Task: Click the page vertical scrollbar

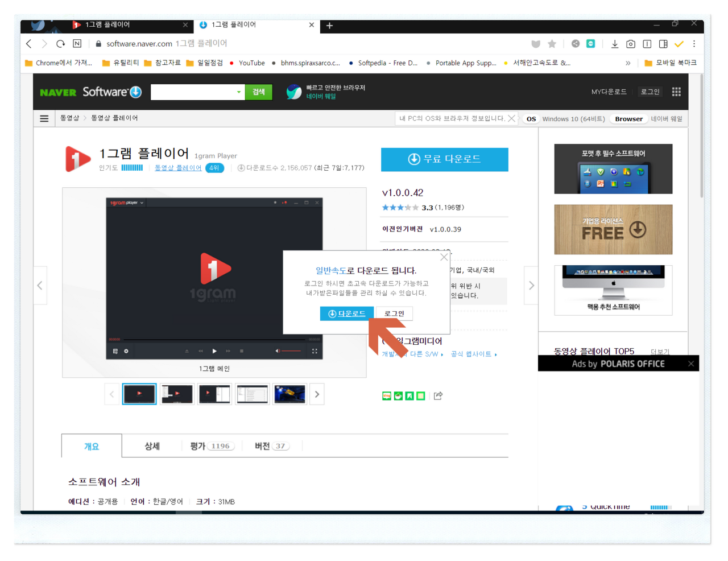Action: pos(702,135)
